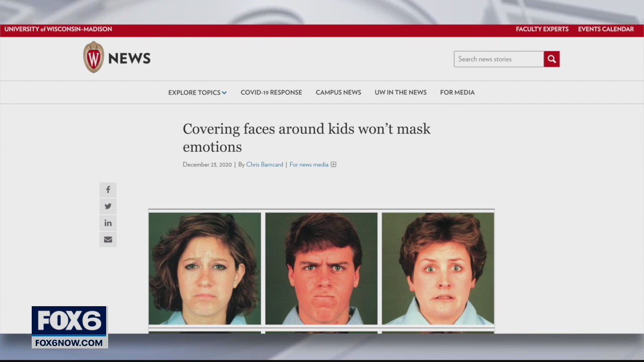This screenshot has height=362, width=644.
Task: Share the article via LinkedIn
Action: tap(108, 223)
